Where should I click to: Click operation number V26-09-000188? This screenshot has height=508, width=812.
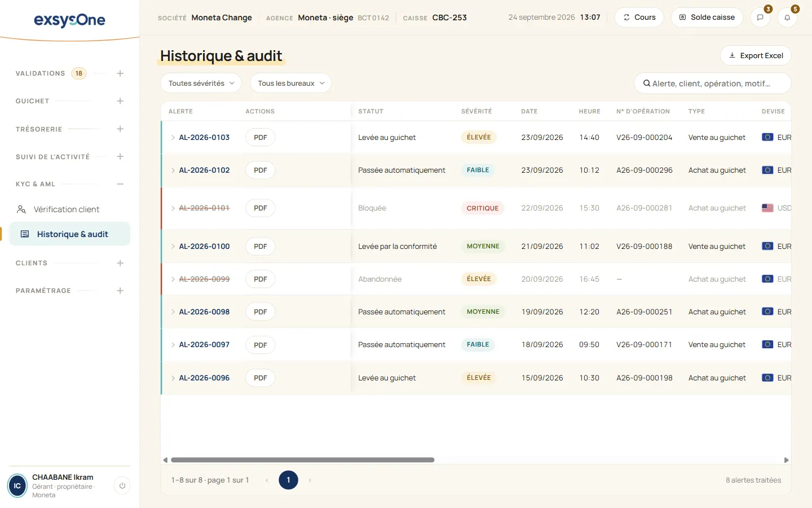point(645,246)
